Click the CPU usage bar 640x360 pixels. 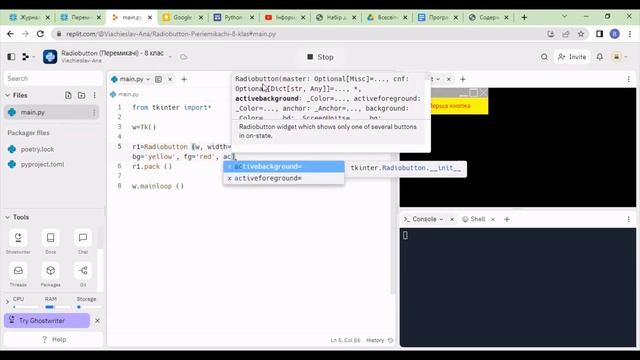point(25,307)
